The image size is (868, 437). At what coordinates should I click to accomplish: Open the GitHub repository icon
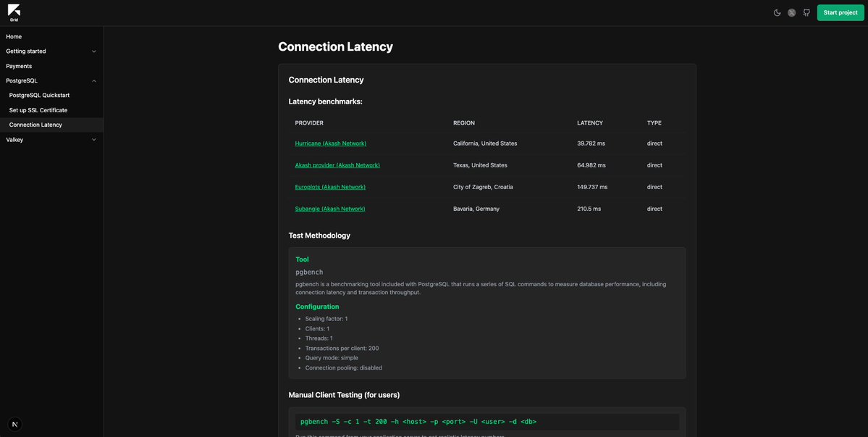(x=806, y=13)
